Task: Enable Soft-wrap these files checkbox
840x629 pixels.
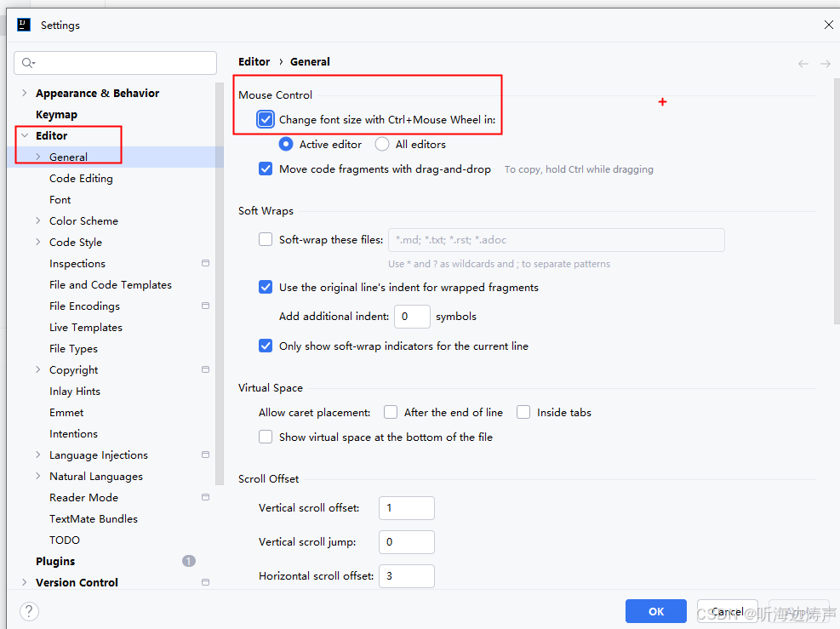Action: 266,239
